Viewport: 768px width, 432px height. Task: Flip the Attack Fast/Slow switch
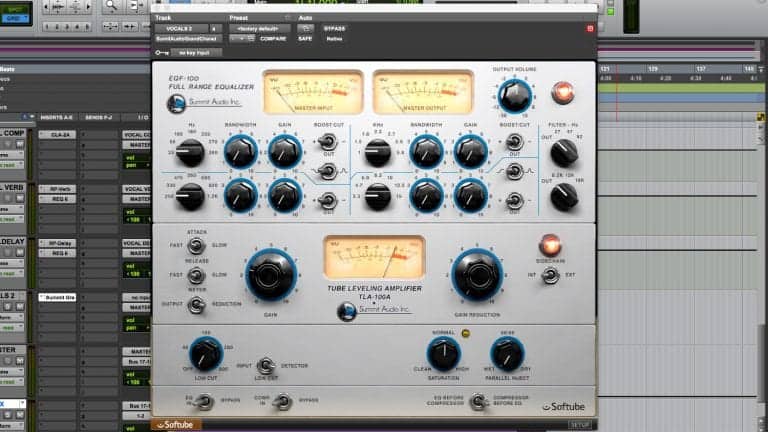(196, 245)
